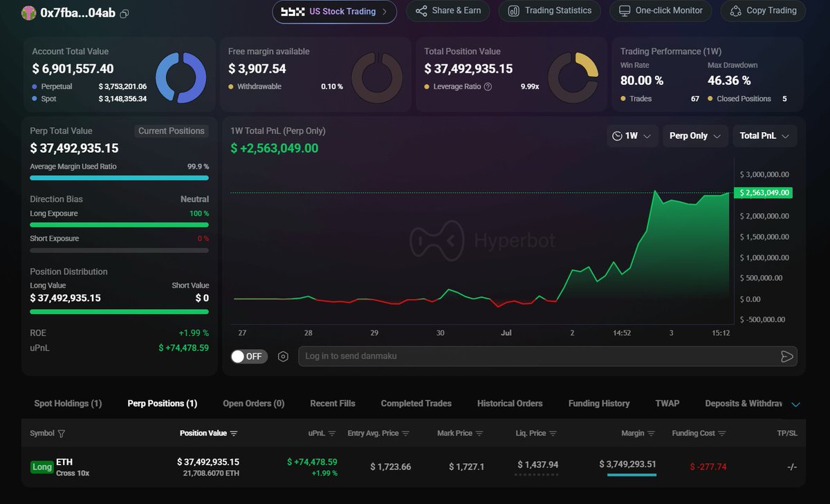Image resolution: width=830 pixels, height=504 pixels.
Task: Click the TP/SL value -/-
Action: click(x=792, y=467)
